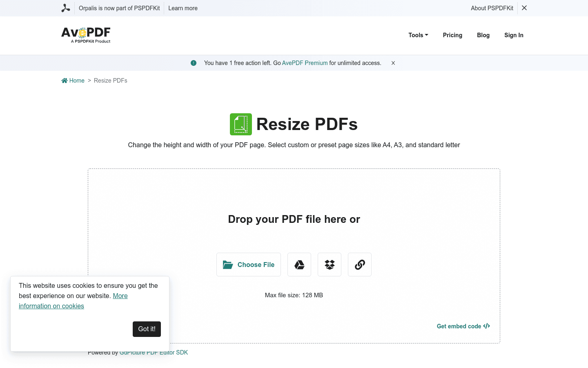Open About PSPDFKit link
588x368 pixels.
(492, 8)
